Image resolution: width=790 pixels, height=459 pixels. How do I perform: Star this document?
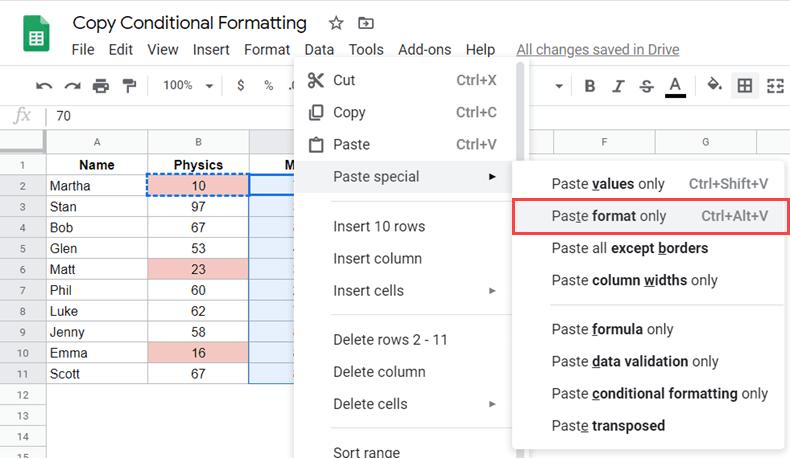click(336, 23)
